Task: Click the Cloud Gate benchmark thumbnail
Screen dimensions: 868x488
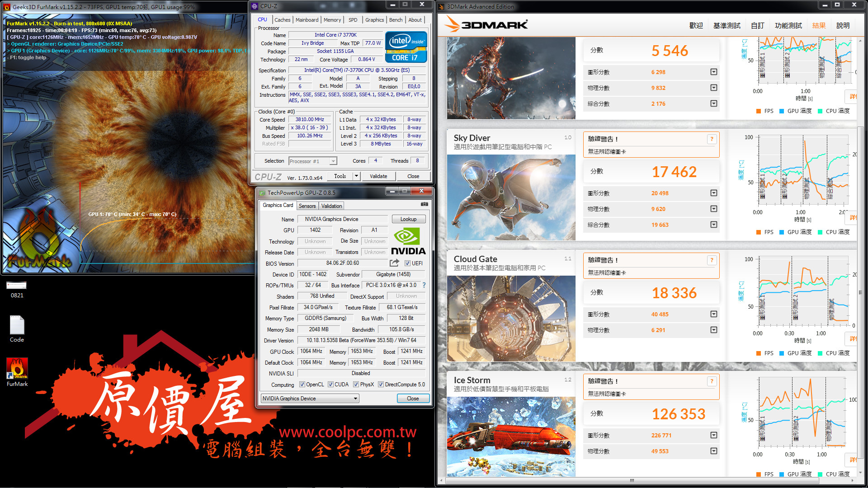Action: (511, 319)
